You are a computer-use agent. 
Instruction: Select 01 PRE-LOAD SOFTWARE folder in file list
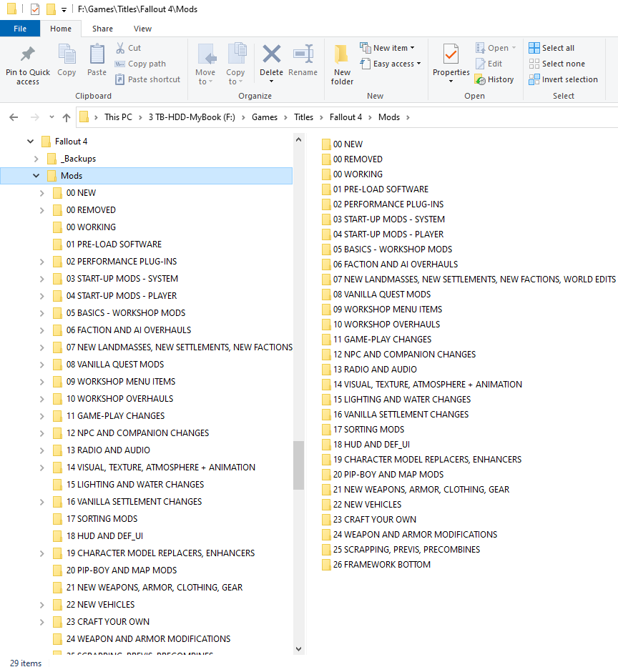pos(376,189)
